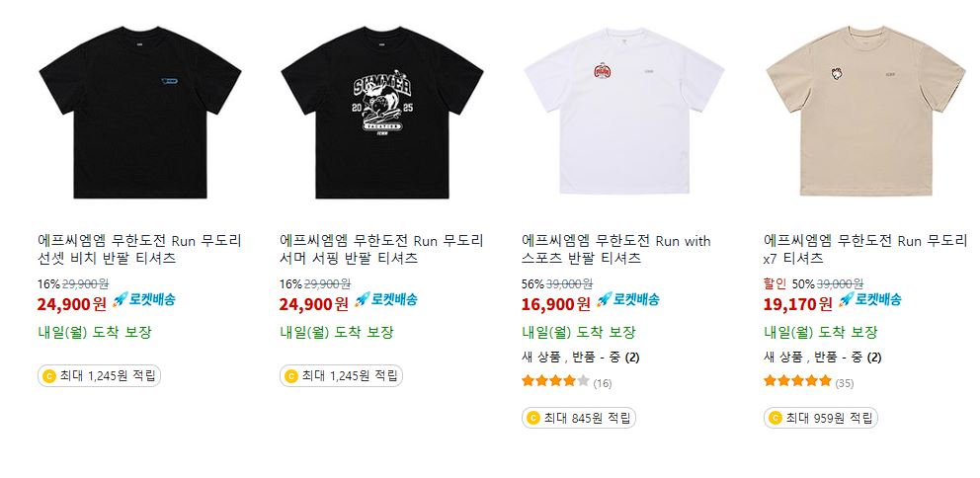Viewport: 980px width, 478px height.
Task: Click the 최대 845원 적립 coin badge
Action: [x=579, y=418]
